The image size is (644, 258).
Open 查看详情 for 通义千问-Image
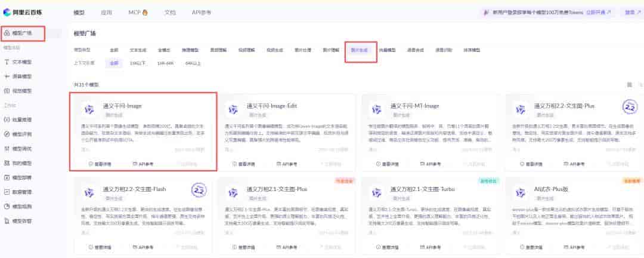coord(100,164)
